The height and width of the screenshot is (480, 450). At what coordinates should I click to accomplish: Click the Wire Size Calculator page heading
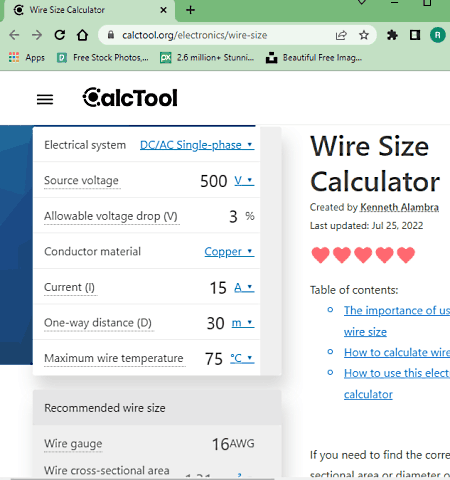[x=375, y=164]
